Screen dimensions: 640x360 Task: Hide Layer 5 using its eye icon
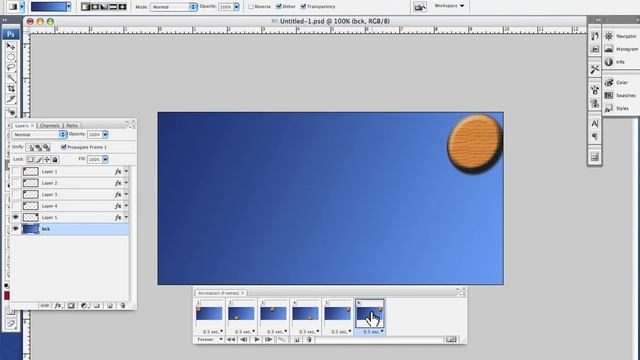click(16, 218)
